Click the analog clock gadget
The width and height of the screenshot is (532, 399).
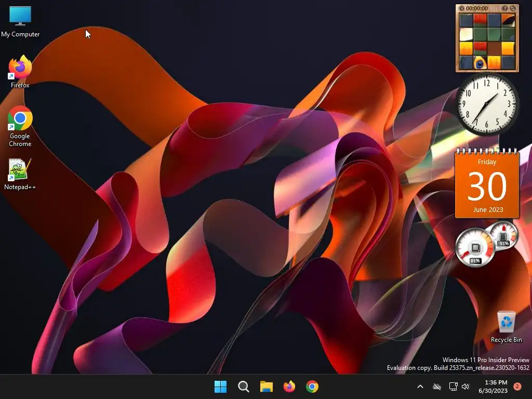[x=487, y=104]
